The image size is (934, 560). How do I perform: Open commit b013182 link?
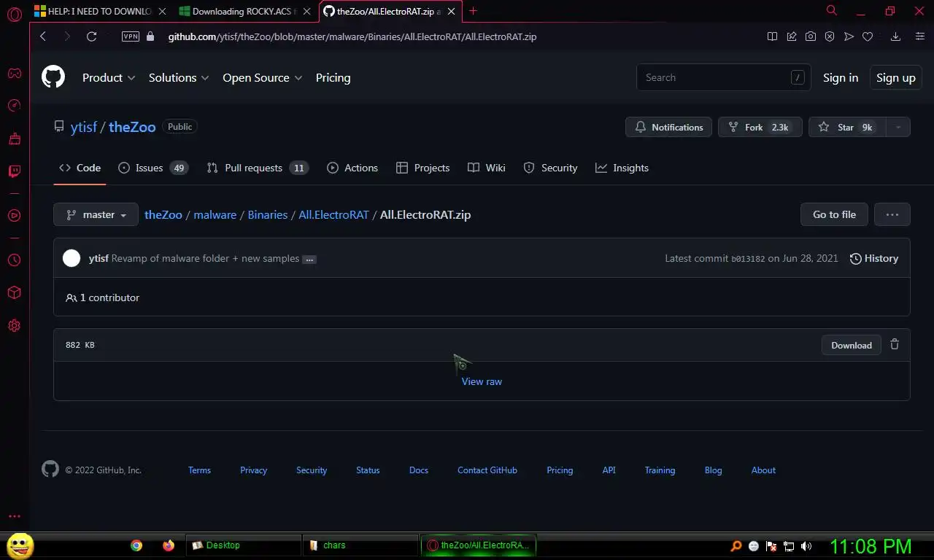point(748,258)
